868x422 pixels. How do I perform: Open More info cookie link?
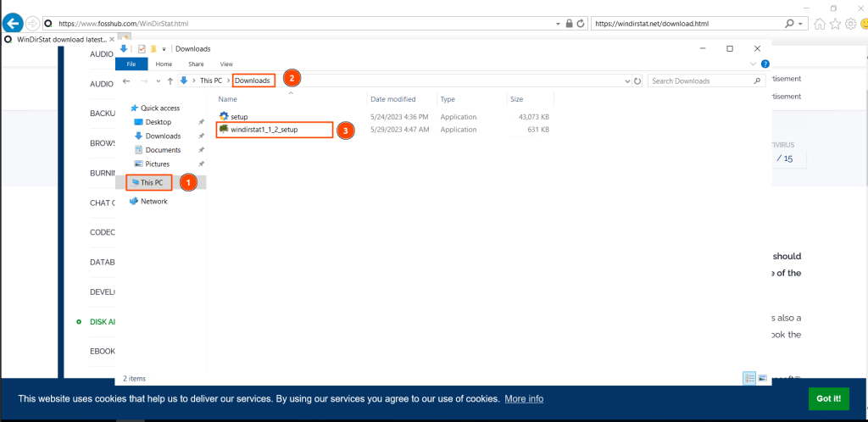[x=524, y=399]
